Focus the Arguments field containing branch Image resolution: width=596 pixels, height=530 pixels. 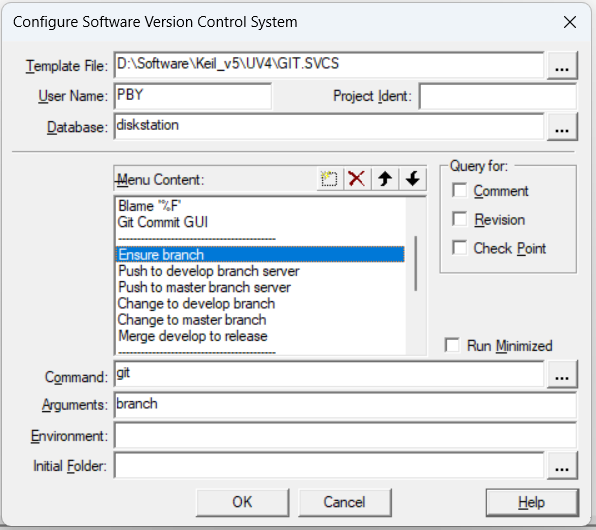pyautogui.click(x=345, y=405)
